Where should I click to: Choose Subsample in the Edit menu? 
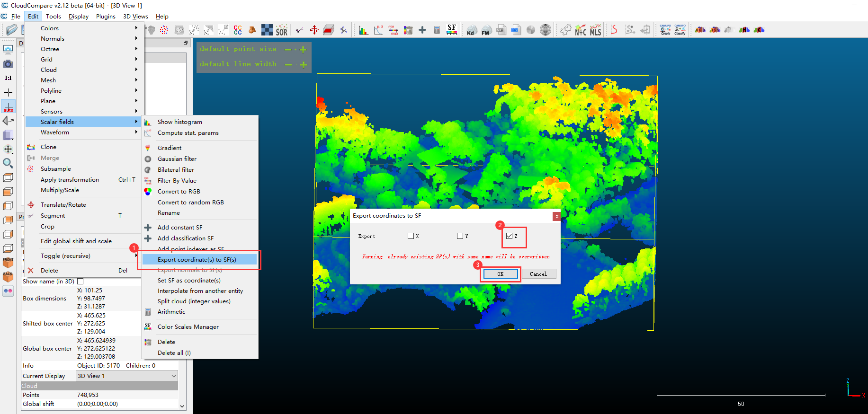click(x=83, y=168)
